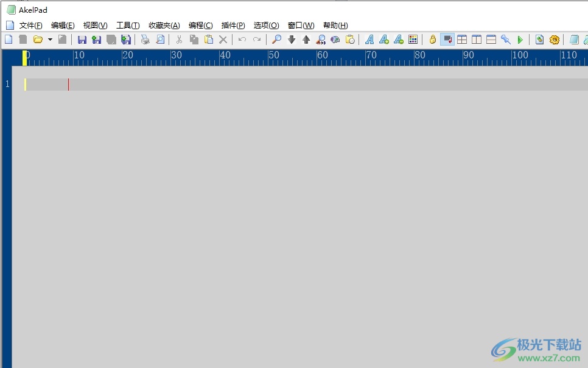Copy selection with the copy icon
The image size is (588, 368).
[x=194, y=40]
